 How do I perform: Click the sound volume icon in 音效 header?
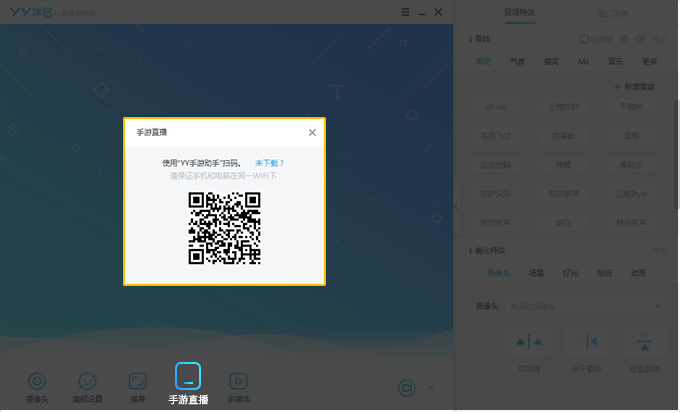(x=641, y=39)
